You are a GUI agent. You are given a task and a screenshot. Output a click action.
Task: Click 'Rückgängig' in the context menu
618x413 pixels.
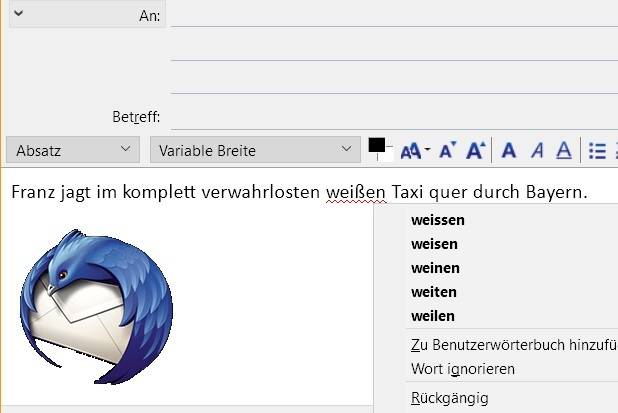[x=450, y=398]
